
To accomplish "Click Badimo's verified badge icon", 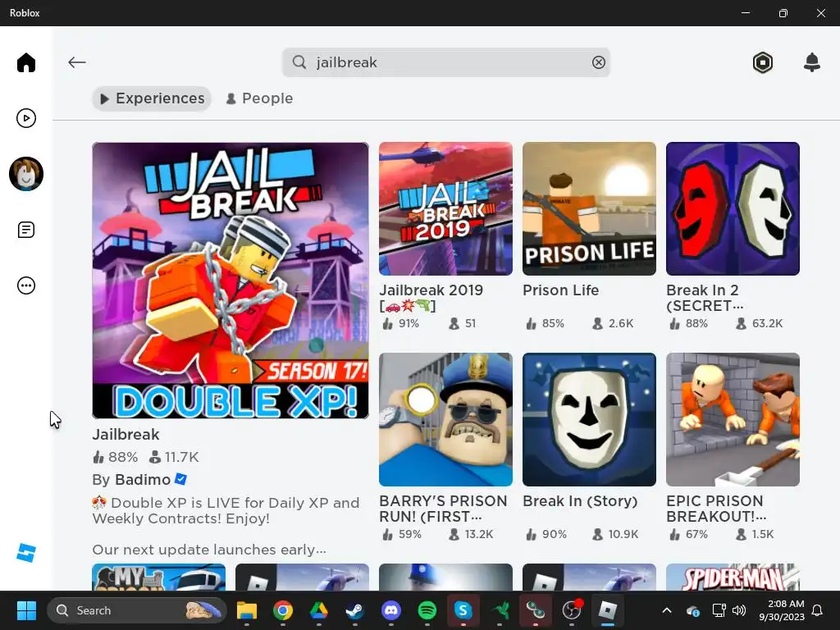I will coord(181,479).
